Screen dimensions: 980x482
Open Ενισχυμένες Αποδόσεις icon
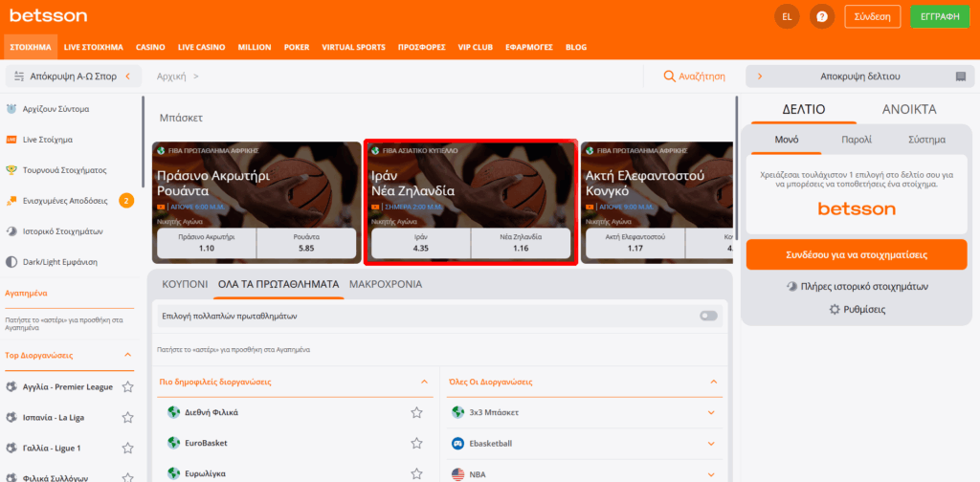11,201
